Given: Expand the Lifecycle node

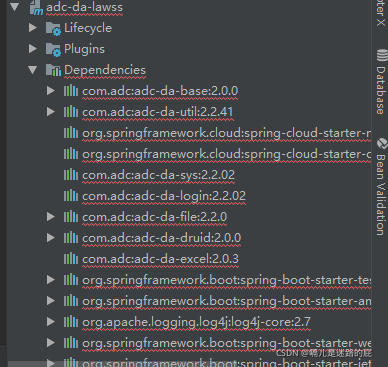Looking at the screenshot, I should click(33, 28).
